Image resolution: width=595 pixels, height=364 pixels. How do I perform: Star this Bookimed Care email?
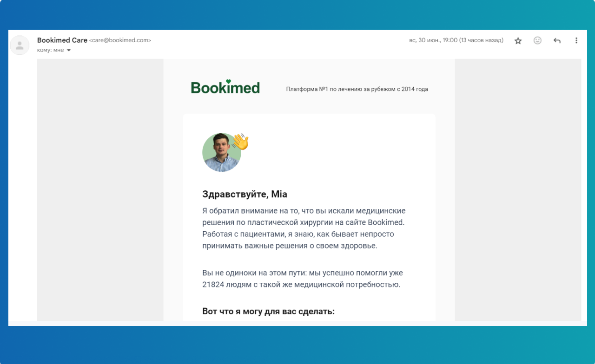pyautogui.click(x=518, y=41)
